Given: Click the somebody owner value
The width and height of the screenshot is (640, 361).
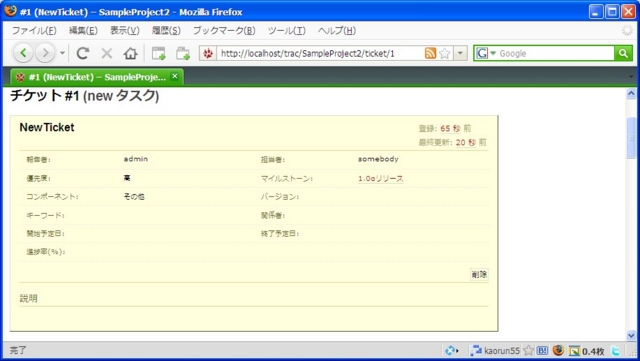Looking at the screenshot, I should (378, 159).
